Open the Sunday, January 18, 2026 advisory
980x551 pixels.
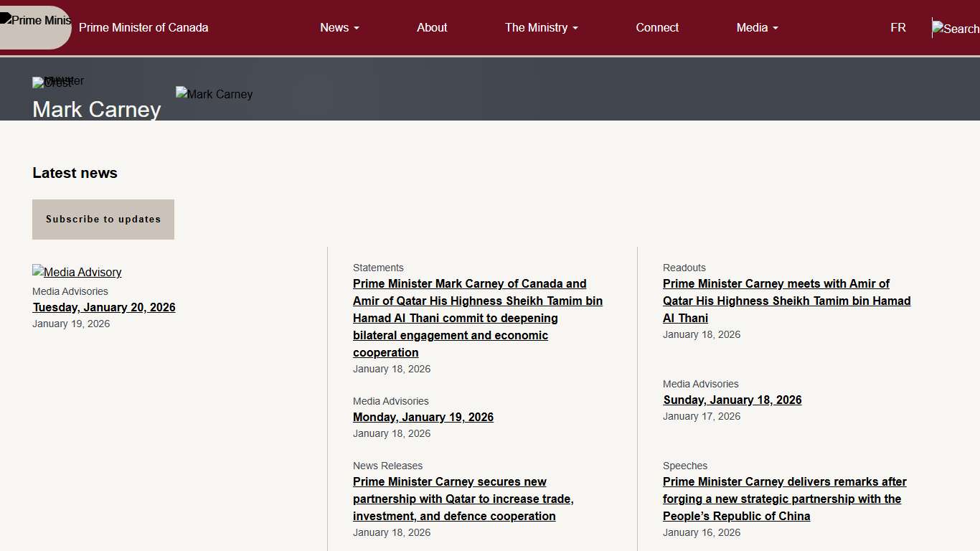(732, 400)
